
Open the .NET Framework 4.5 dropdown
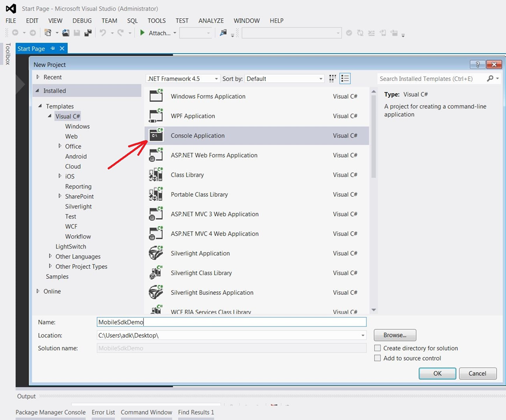[216, 78]
